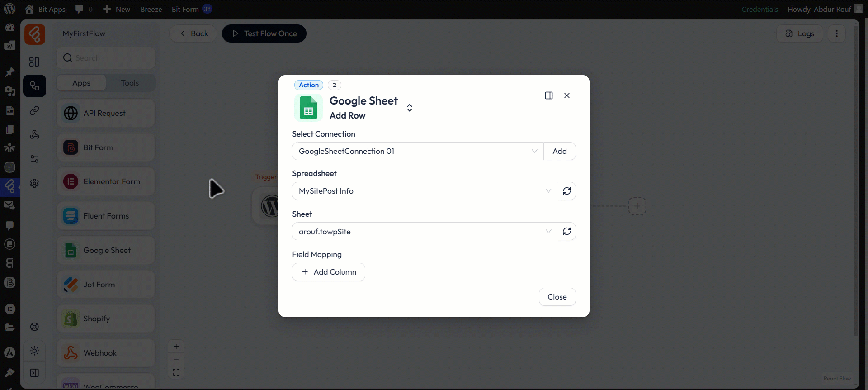Open the webhook icon in Bit sidebar
868x390 pixels.
34,134
